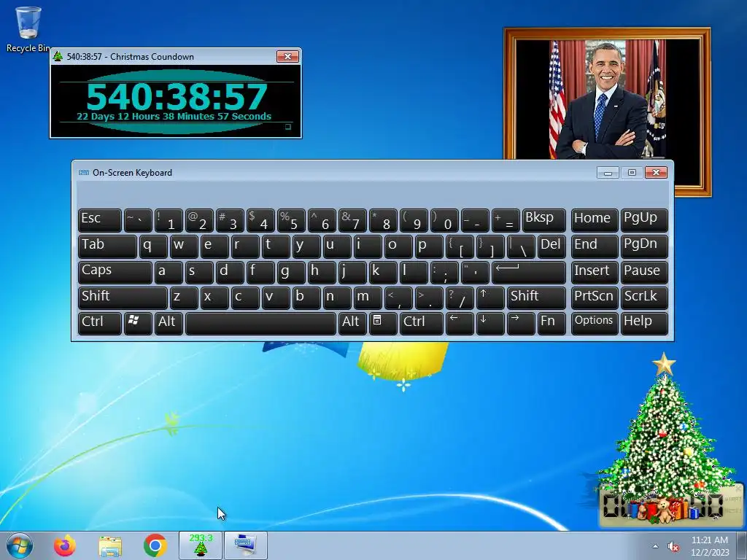The image size is (747, 560).
Task: Click the muted volume tray icon
Action: [673, 547]
